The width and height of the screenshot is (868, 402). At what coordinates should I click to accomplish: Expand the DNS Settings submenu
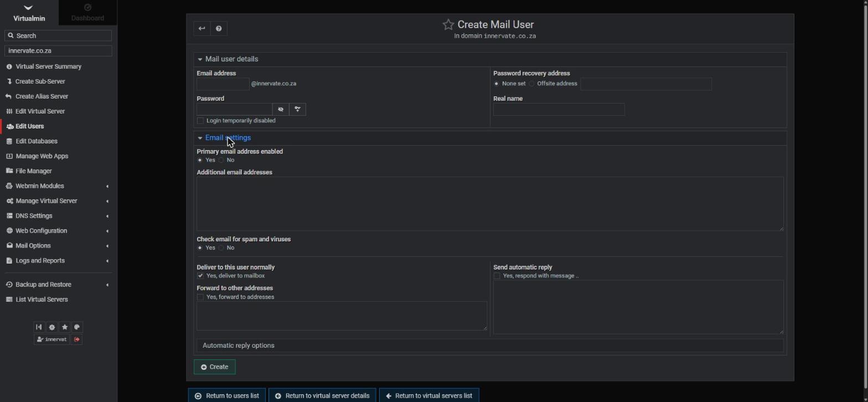pos(58,216)
